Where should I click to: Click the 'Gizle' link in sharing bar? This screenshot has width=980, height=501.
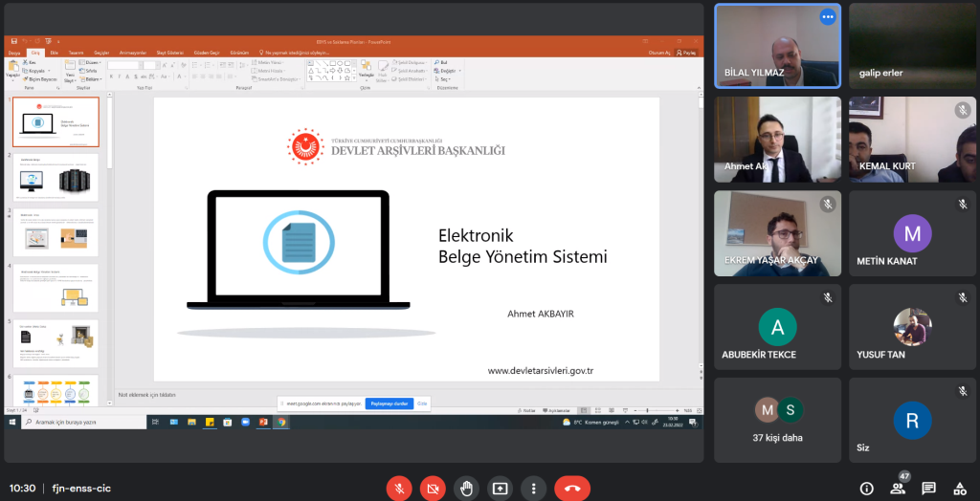[x=422, y=403]
